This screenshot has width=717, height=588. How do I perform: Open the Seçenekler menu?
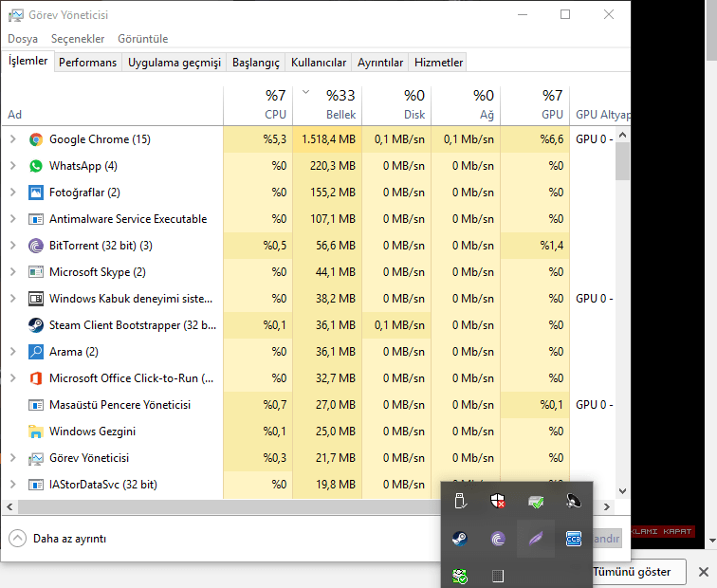tap(78, 39)
